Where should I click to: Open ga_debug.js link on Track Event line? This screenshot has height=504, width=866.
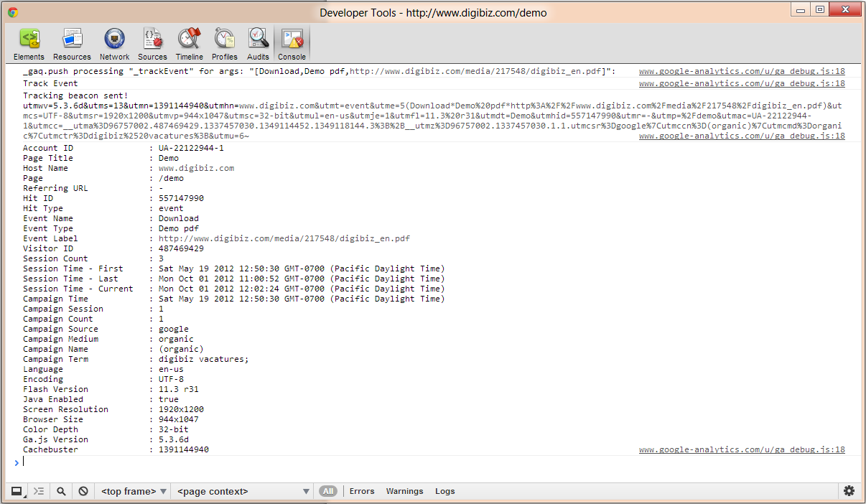pyautogui.click(x=742, y=83)
